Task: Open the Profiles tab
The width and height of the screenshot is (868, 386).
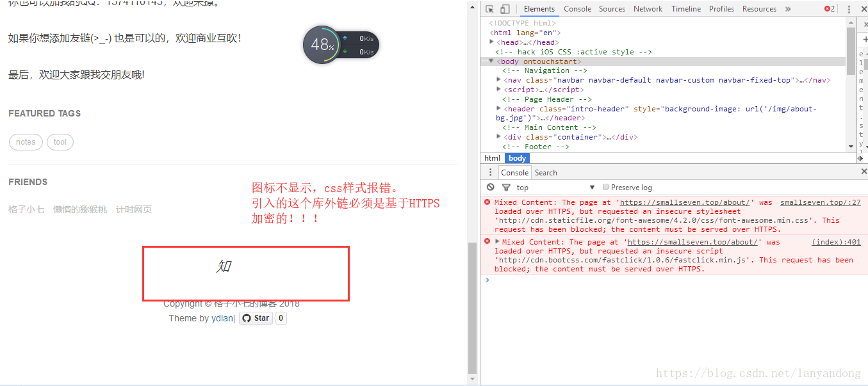Action: (721, 9)
